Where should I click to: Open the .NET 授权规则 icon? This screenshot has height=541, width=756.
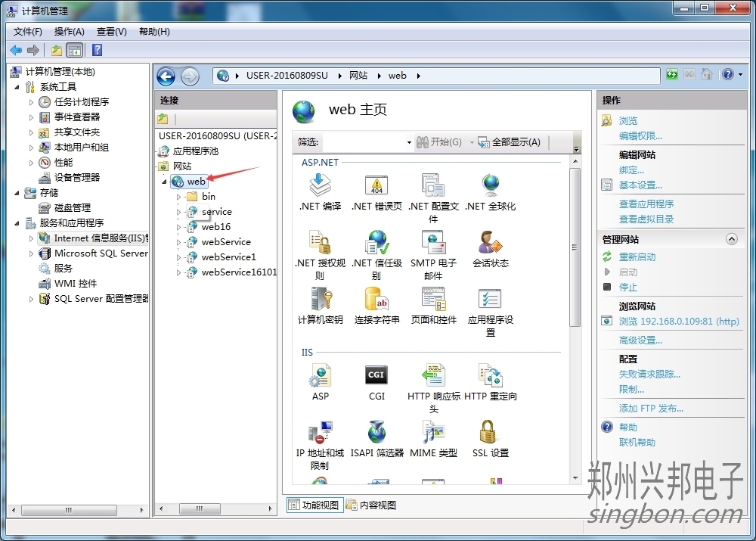(x=320, y=242)
